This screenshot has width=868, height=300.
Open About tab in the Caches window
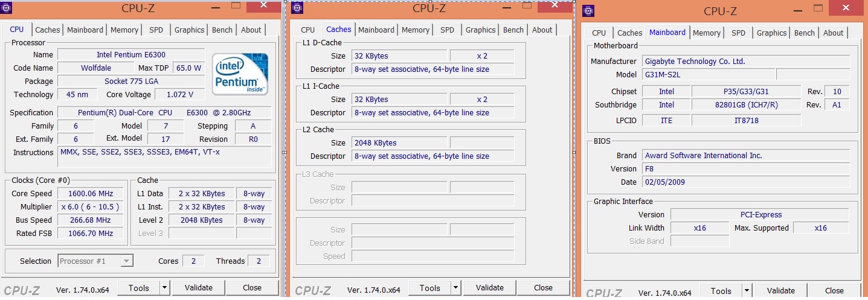point(542,30)
